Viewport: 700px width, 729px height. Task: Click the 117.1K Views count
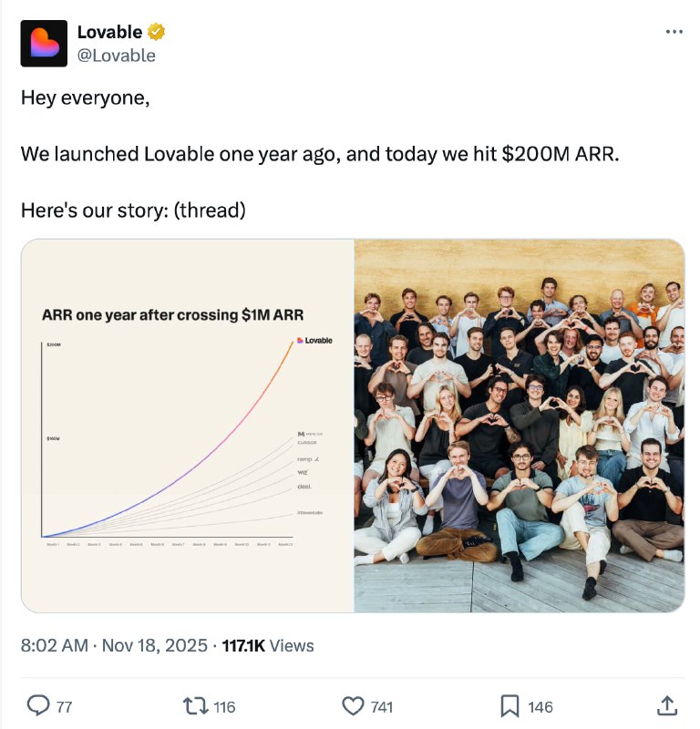click(x=268, y=645)
